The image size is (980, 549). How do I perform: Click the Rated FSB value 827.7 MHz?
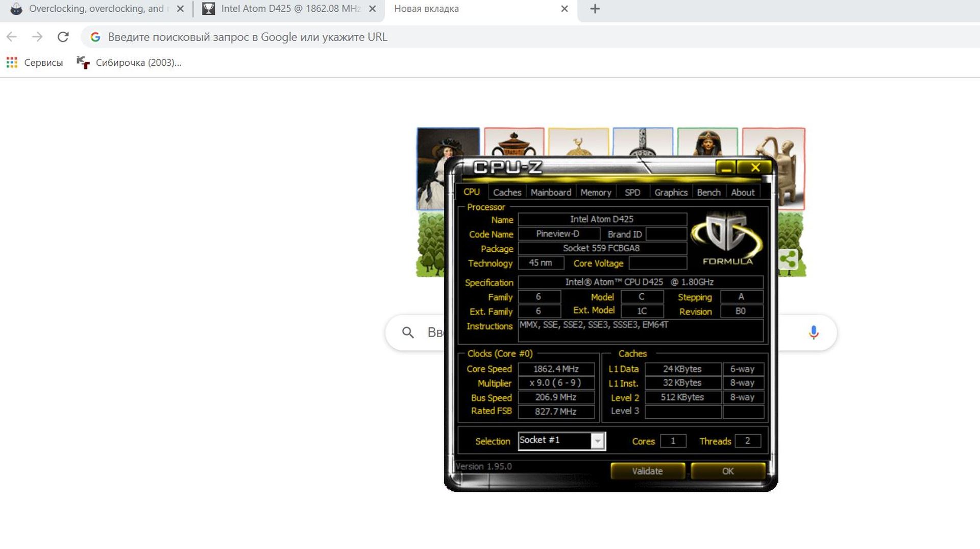(x=556, y=412)
